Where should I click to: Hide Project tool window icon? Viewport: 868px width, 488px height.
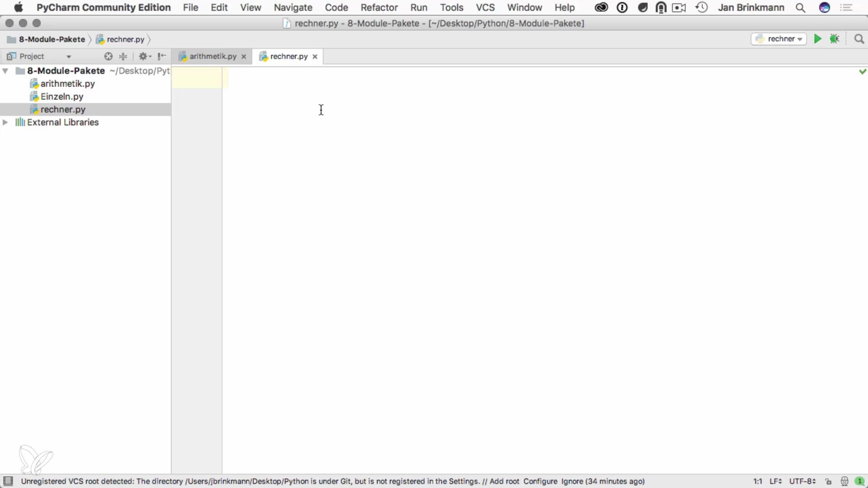(x=162, y=56)
